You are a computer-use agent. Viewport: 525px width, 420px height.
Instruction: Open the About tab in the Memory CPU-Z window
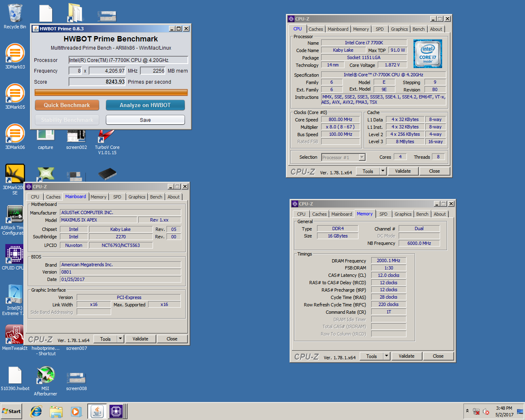[x=440, y=214]
